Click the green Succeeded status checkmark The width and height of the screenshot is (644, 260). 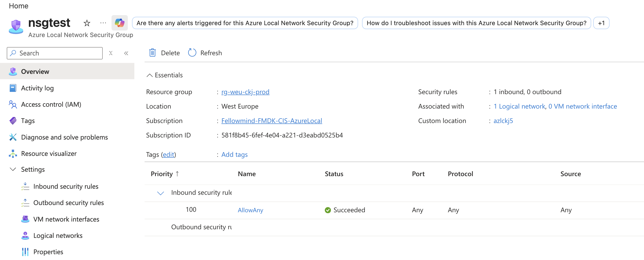(x=328, y=210)
